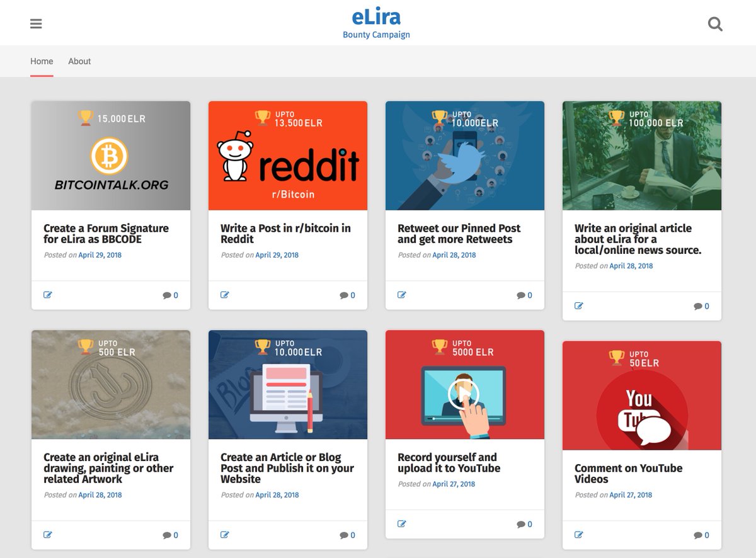This screenshot has width=756, height=558.
Task: Click man reading newspaper thumbnail
Action: click(642, 156)
